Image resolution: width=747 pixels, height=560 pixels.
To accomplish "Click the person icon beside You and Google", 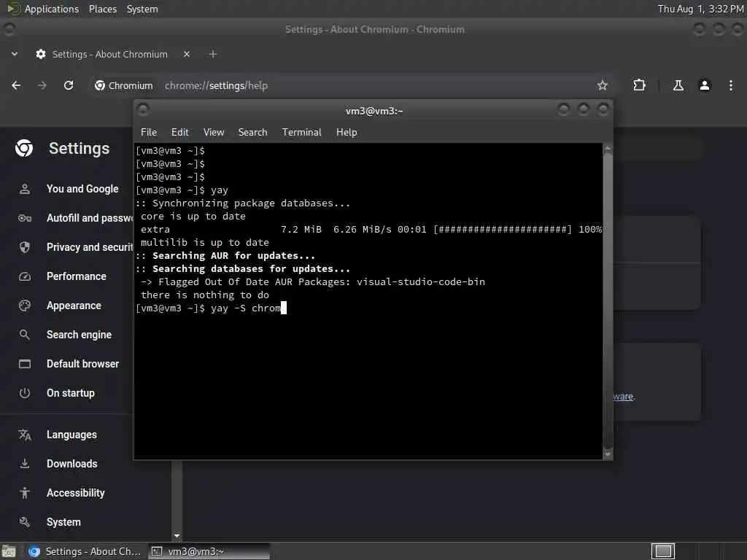I will (25, 189).
